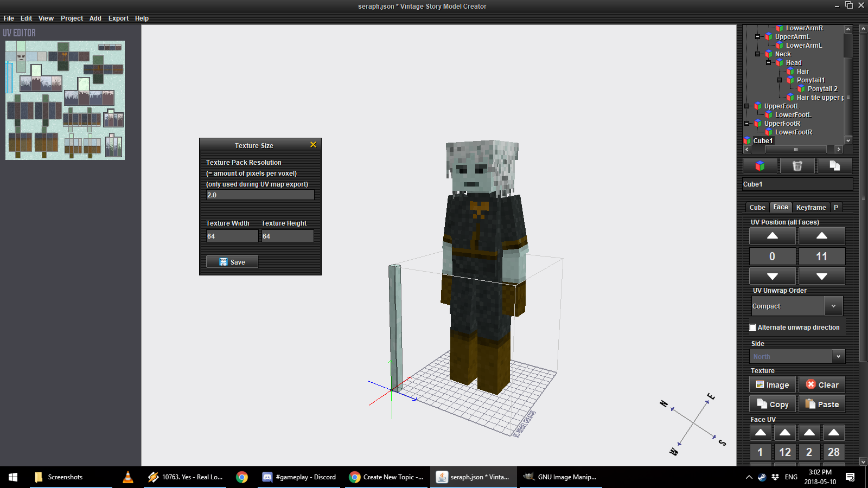Click the UV editor texture map thumbnail

click(65, 100)
